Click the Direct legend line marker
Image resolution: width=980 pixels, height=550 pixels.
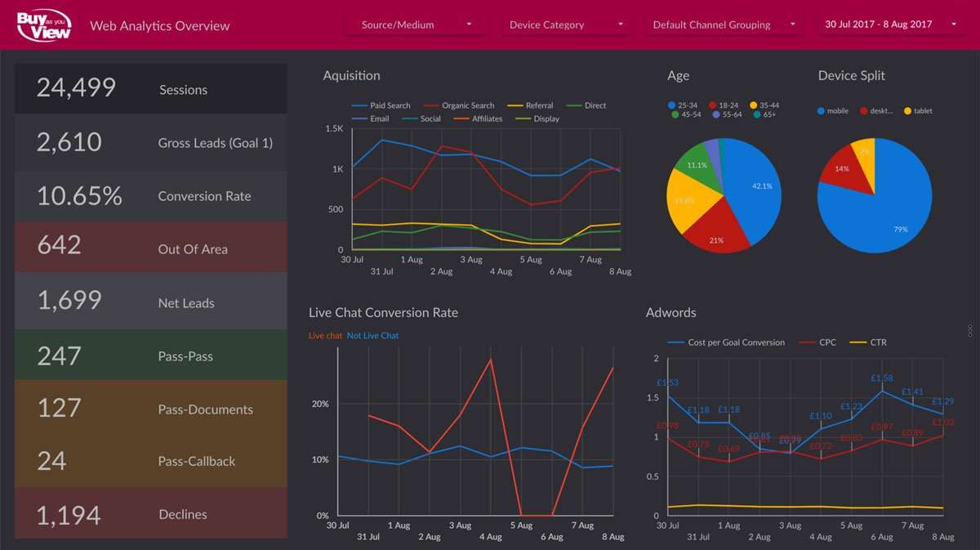click(573, 105)
